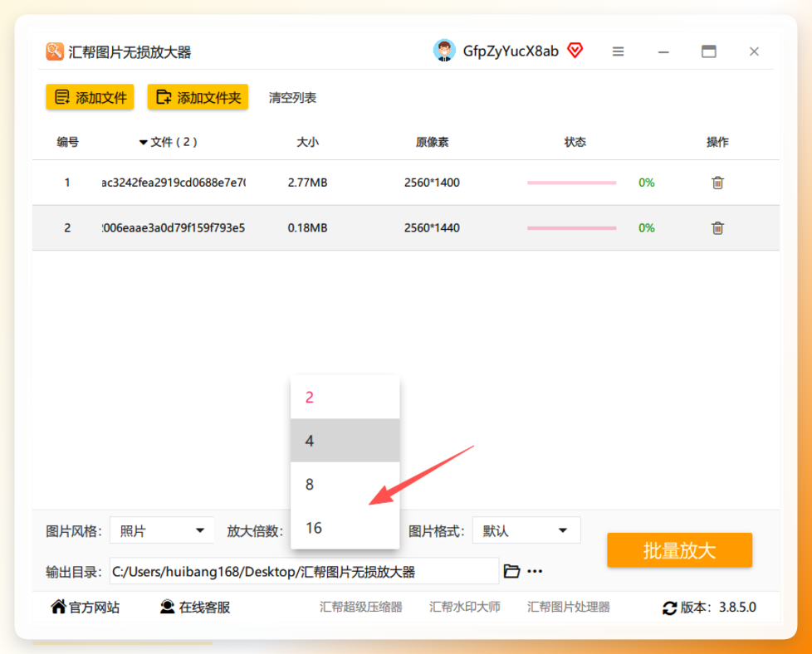Open 汇帮图片处理器 link
Image resolution: width=812 pixels, height=654 pixels.
(x=568, y=607)
